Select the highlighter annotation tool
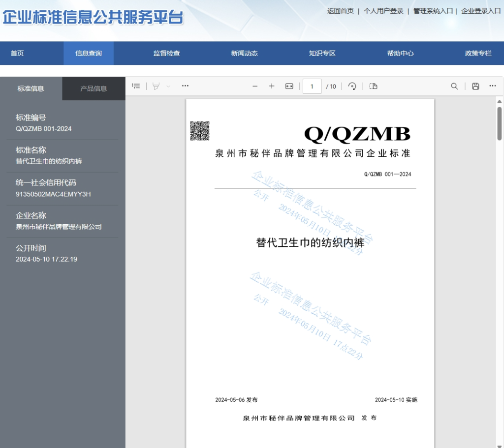Viewport: 504px width, 448px height. pos(156,86)
